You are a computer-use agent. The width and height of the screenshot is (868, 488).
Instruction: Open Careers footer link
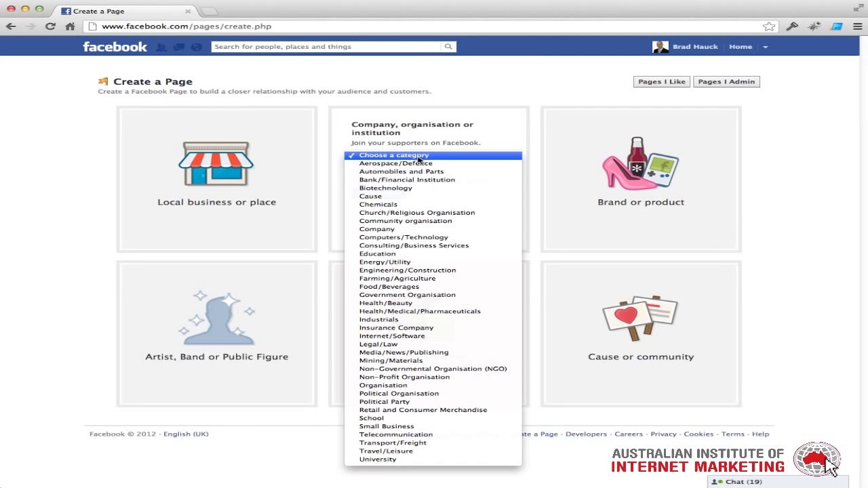pyautogui.click(x=629, y=434)
